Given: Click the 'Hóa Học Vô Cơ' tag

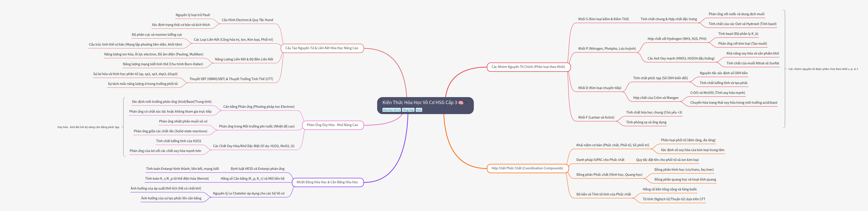Looking at the screenshot, I should click(x=392, y=110).
